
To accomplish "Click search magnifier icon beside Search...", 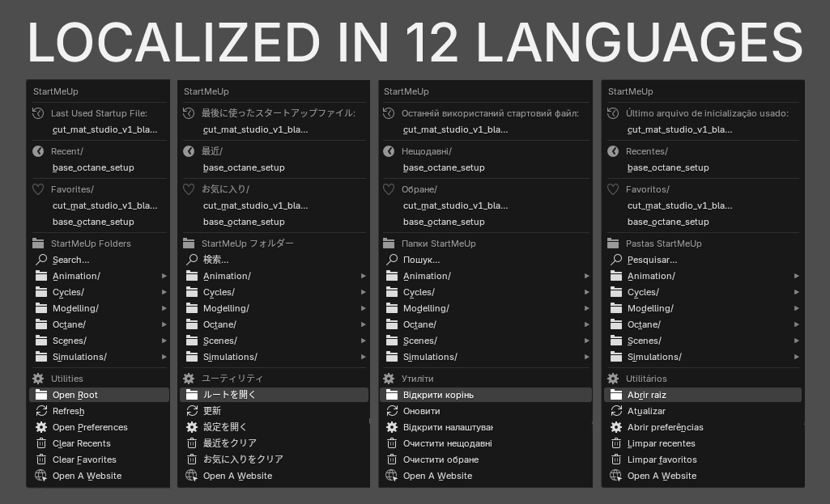I will pos(41,260).
